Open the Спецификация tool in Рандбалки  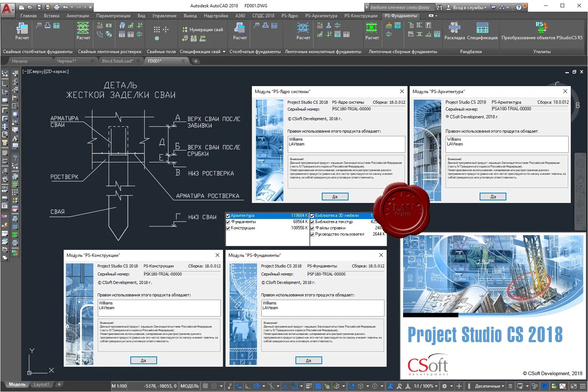click(x=482, y=31)
